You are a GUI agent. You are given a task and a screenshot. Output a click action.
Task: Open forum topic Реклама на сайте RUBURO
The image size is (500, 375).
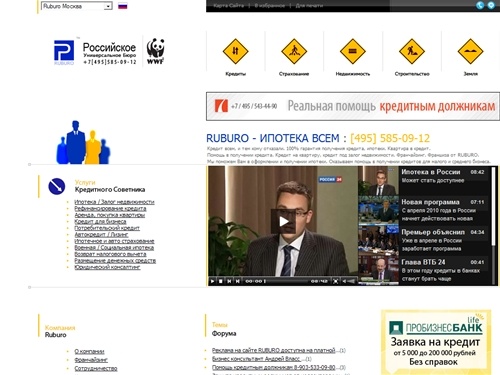point(273,350)
